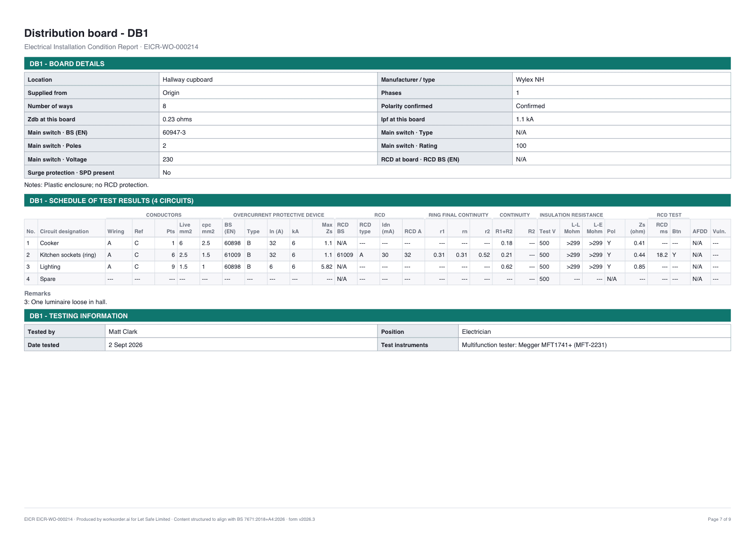
Task: Select the 'Spare' circuit designation
Action: pyautogui.click(x=48, y=279)
